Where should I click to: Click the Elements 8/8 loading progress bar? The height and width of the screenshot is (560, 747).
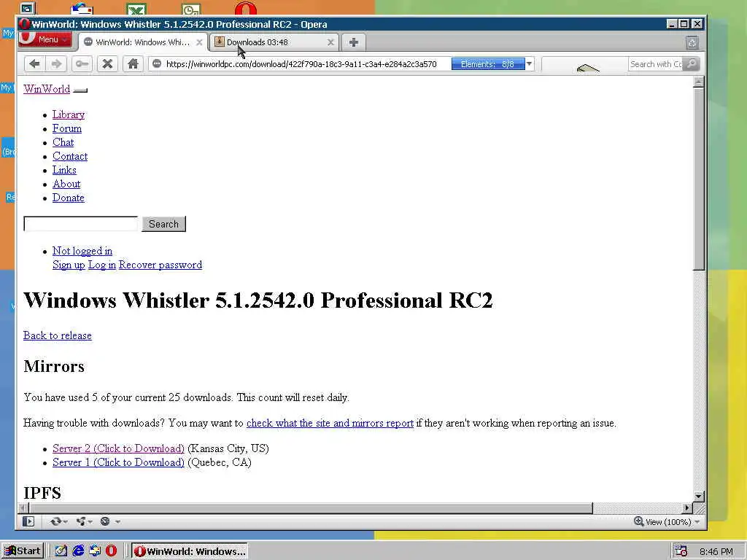[488, 64]
